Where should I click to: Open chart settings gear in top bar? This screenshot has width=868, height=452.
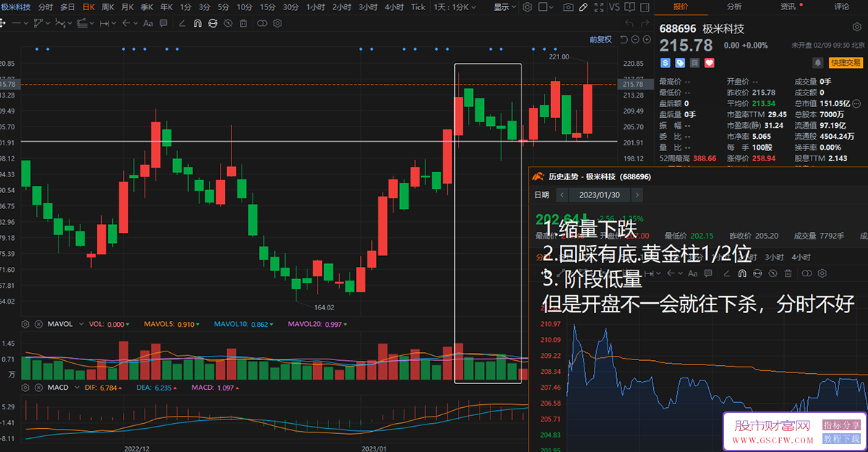[x=527, y=7]
